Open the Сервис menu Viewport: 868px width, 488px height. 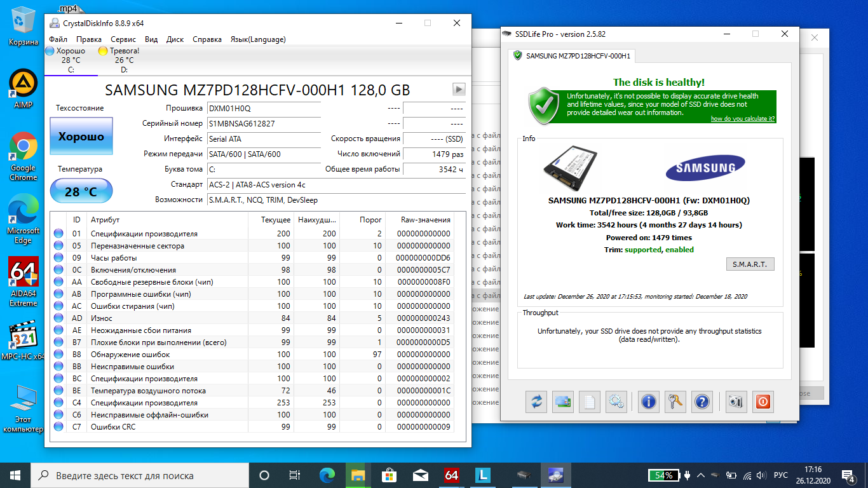coord(123,39)
